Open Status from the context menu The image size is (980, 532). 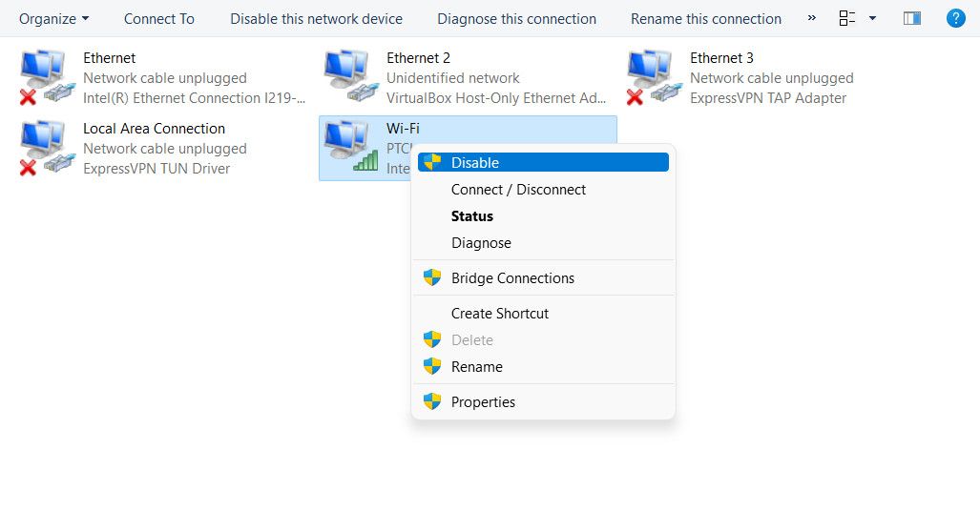click(x=472, y=216)
